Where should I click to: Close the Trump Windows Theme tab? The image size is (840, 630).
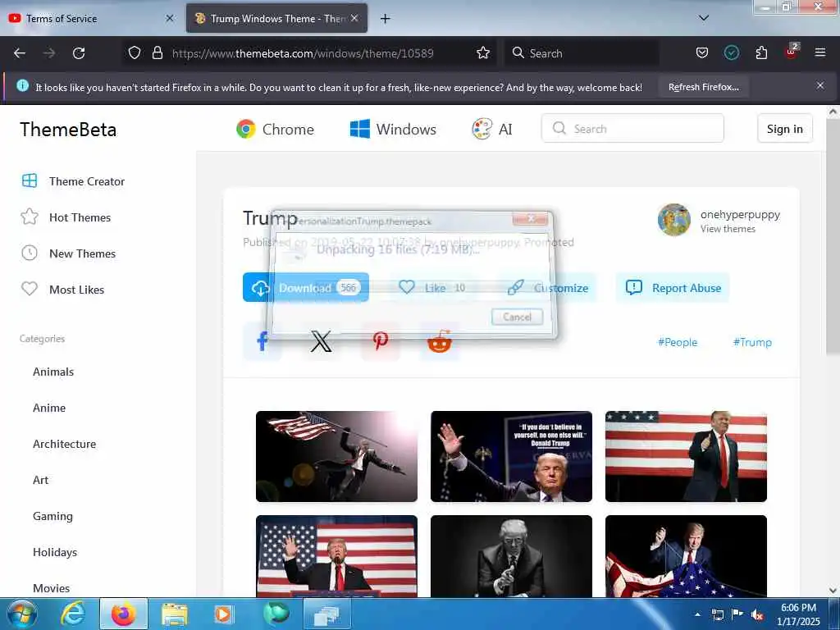354,18
